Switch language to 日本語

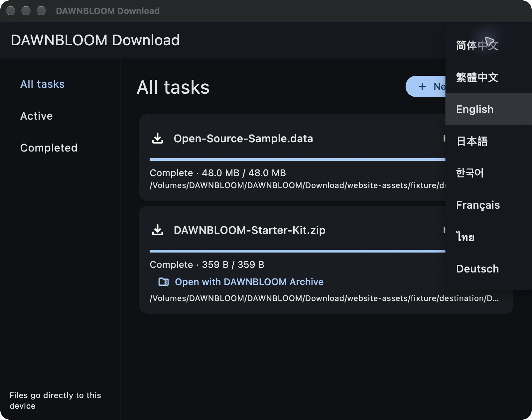click(x=488, y=141)
